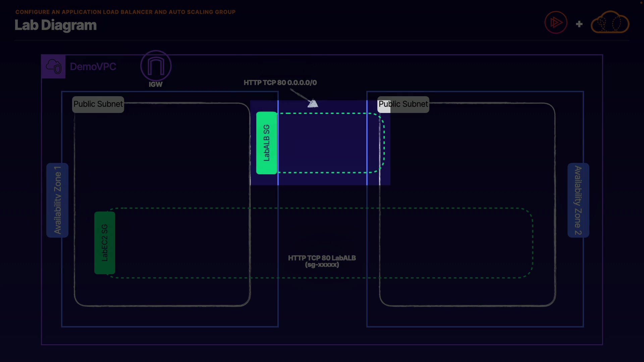Click the orange cloud guru logo
This screenshot has height=362, width=644.
(x=610, y=23)
